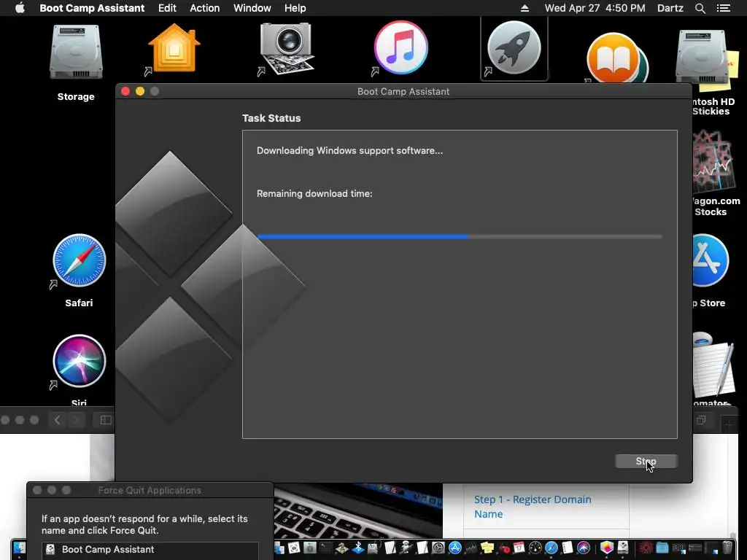Open the Boot Camp Assistant menu
Screen dimensions: 747x560
(x=92, y=8)
